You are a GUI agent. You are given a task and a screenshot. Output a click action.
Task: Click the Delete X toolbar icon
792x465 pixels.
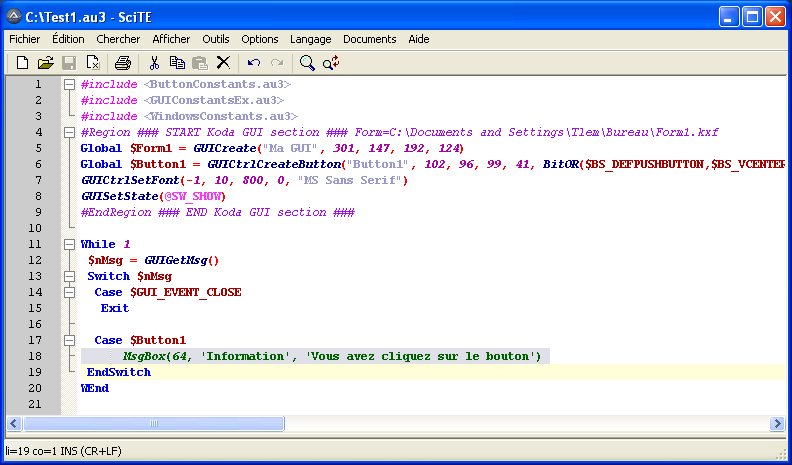[223, 63]
